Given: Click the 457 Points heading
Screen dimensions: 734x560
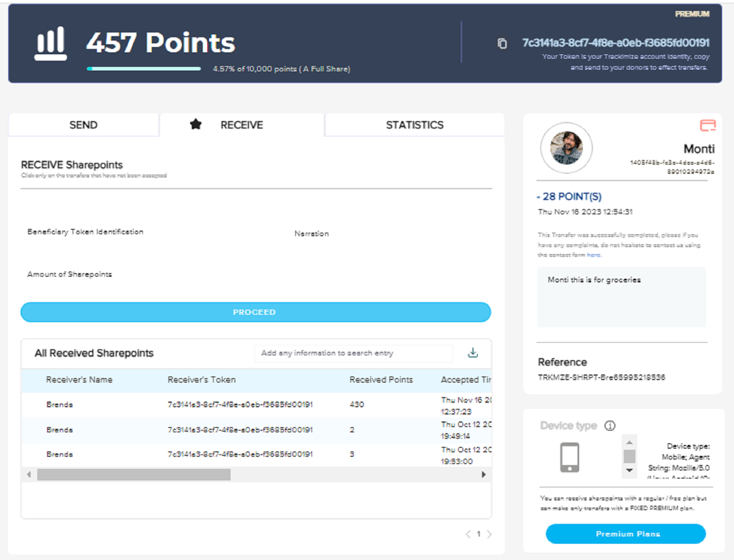Looking at the screenshot, I should (x=160, y=43).
